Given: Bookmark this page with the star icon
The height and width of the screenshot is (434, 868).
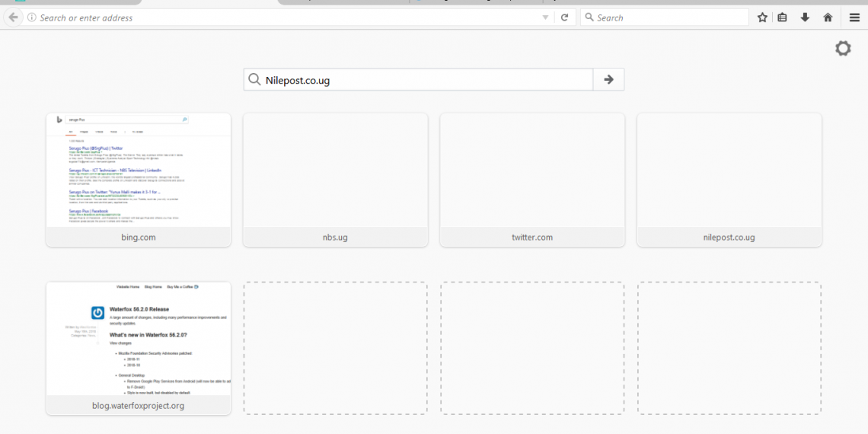Looking at the screenshot, I should click(x=762, y=18).
